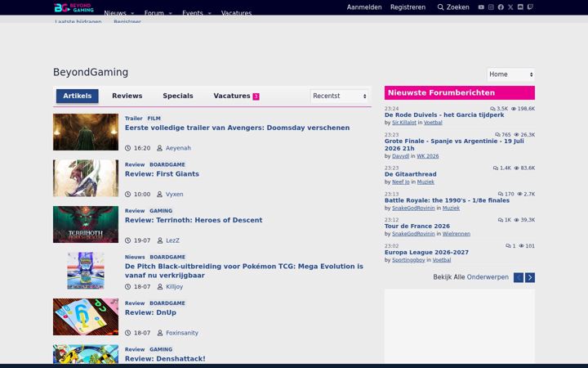Click the Onderwerpen link
The height and width of the screenshot is (368, 588).
pos(488,277)
